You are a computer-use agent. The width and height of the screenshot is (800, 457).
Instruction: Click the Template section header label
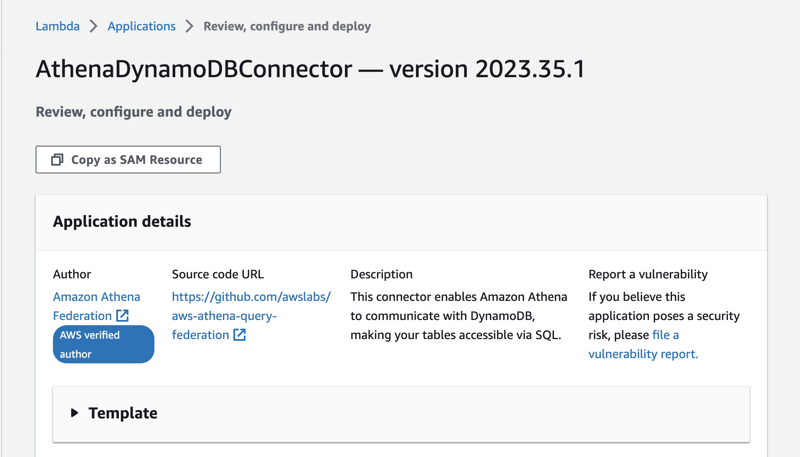[122, 413]
